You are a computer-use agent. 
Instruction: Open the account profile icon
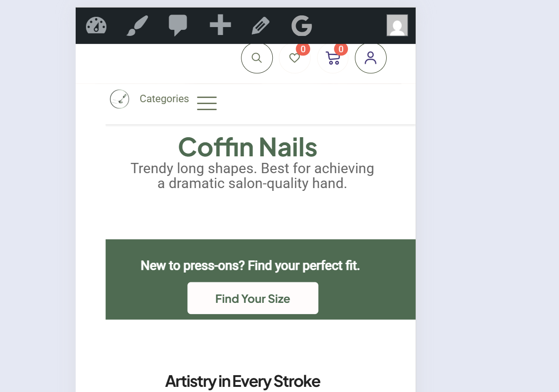click(370, 58)
